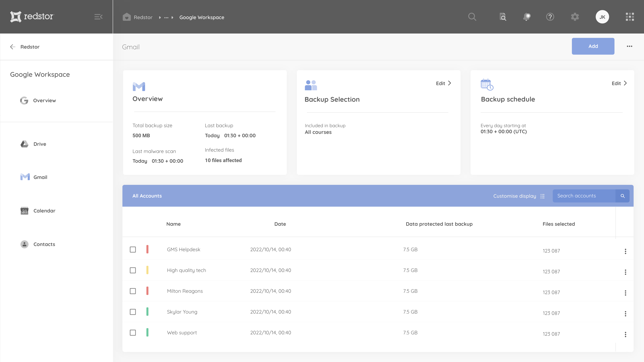The width and height of the screenshot is (644, 362).
Task: Check the GMS Helpdesk checkbox
Action: [x=133, y=249]
